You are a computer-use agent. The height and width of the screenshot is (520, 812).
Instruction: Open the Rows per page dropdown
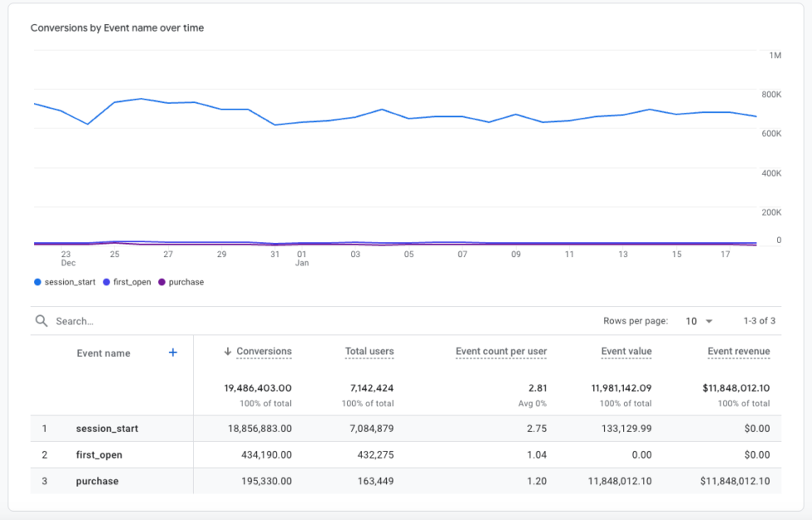(x=701, y=320)
